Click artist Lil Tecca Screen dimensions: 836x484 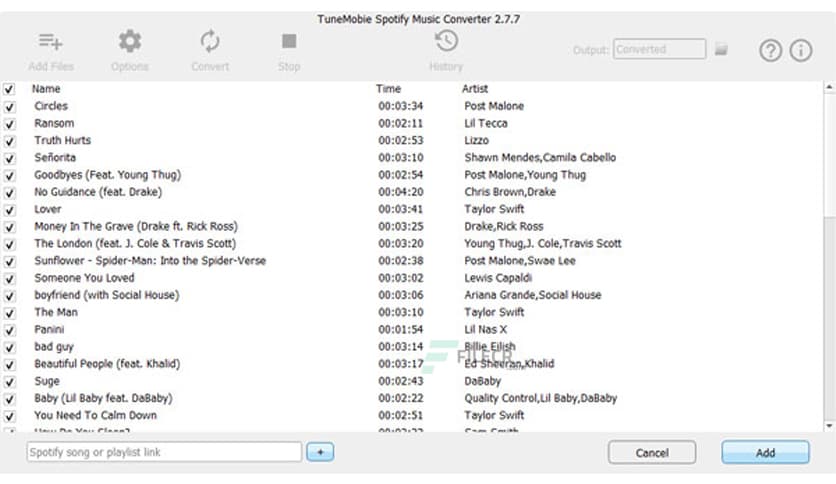pyautogui.click(x=486, y=123)
